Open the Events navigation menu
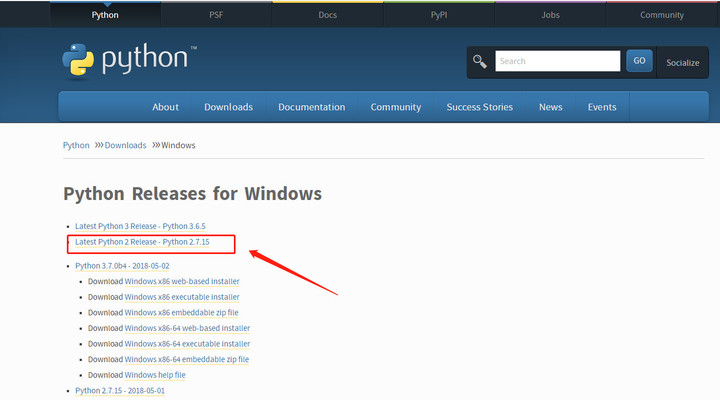 (x=602, y=107)
